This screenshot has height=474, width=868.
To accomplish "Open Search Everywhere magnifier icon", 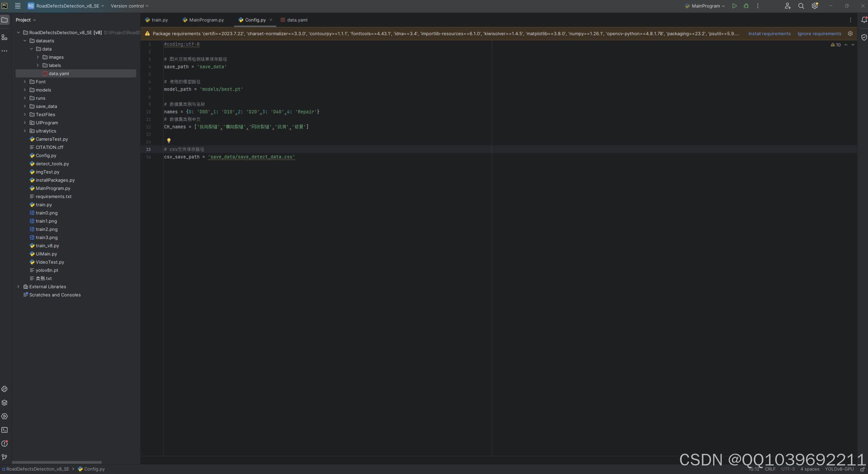I will [x=801, y=6].
